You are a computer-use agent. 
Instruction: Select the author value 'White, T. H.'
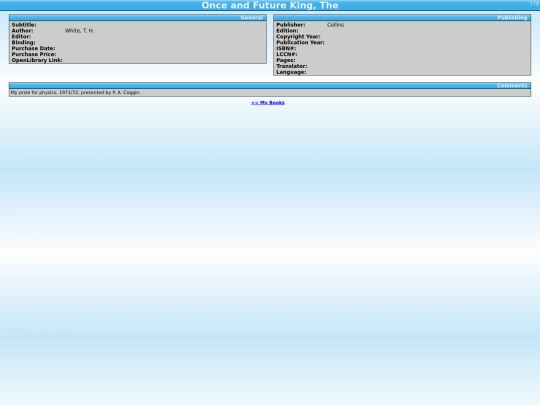80,31
